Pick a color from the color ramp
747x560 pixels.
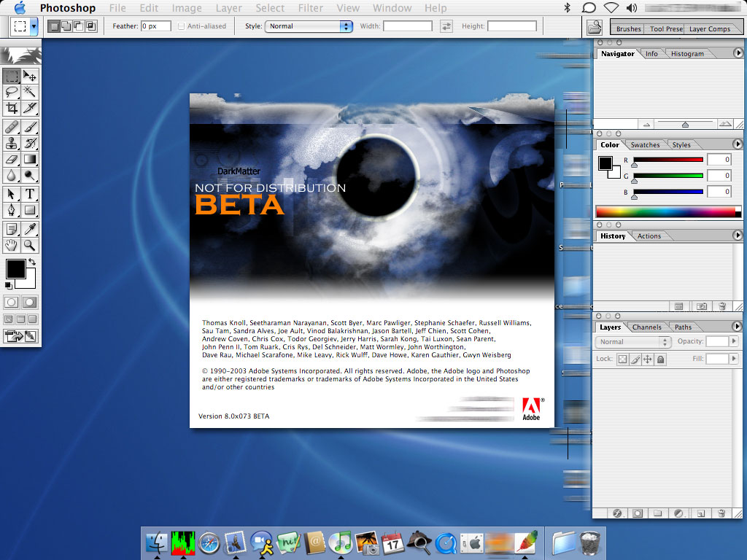pyautogui.click(x=665, y=212)
